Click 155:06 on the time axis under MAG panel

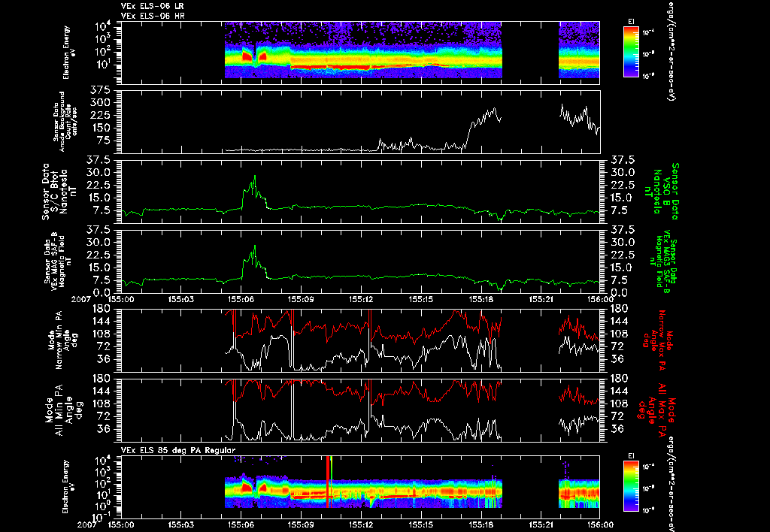coord(241,299)
